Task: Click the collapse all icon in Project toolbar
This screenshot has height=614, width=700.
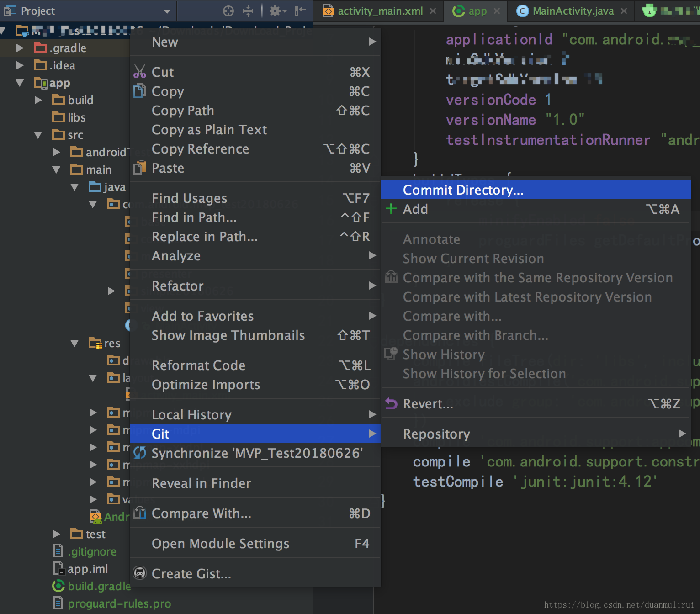Action: point(248,11)
